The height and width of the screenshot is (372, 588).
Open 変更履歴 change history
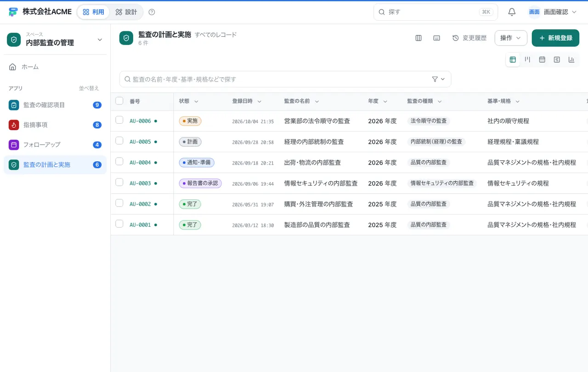[469, 38]
